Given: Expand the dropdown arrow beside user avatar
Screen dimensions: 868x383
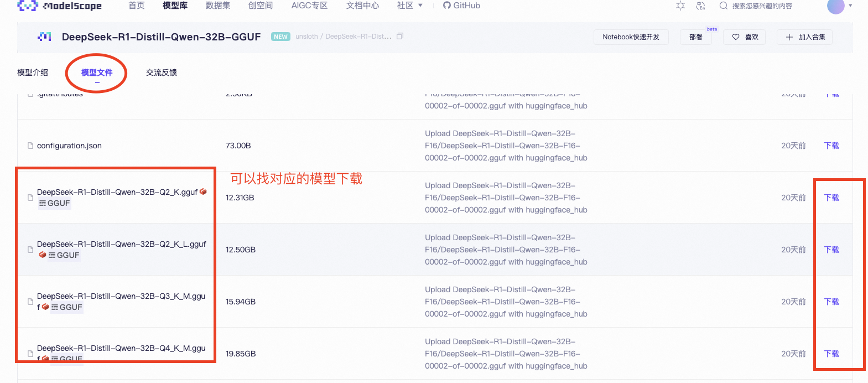Looking at the screenshot, I should 850,6.
